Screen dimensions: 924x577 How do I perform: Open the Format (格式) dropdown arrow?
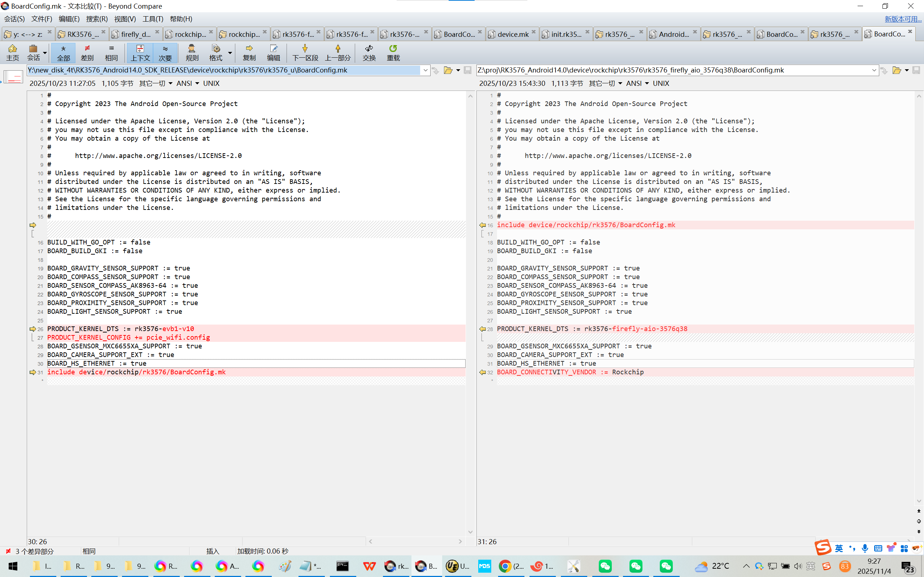pos(230,52)
